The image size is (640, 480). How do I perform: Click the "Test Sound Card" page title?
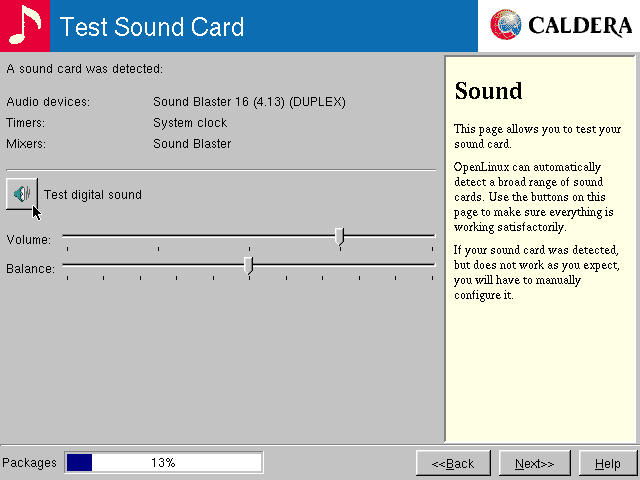pos(152,26)
